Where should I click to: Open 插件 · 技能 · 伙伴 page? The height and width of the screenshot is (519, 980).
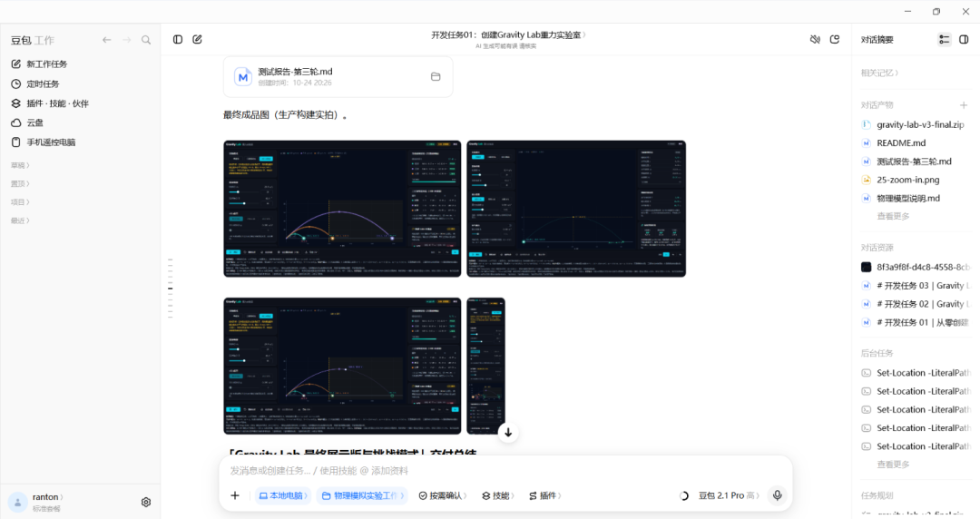[x=50, y=103]
